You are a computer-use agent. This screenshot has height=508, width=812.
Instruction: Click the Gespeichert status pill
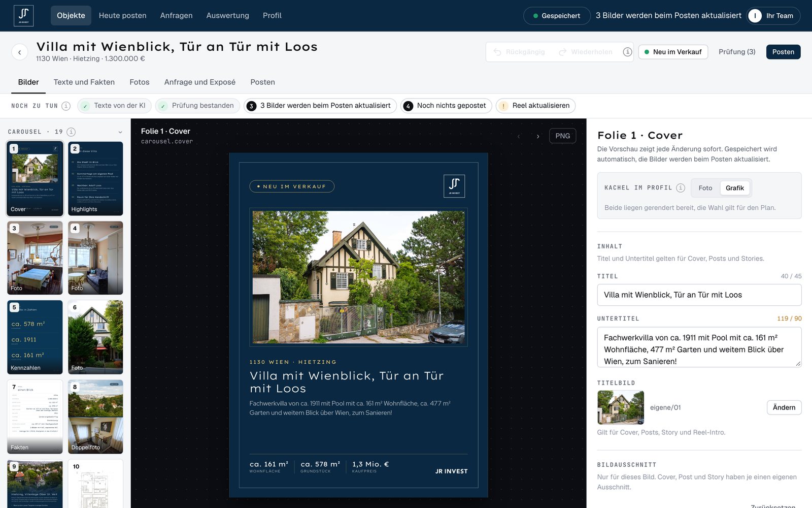[x=556, y=16]
